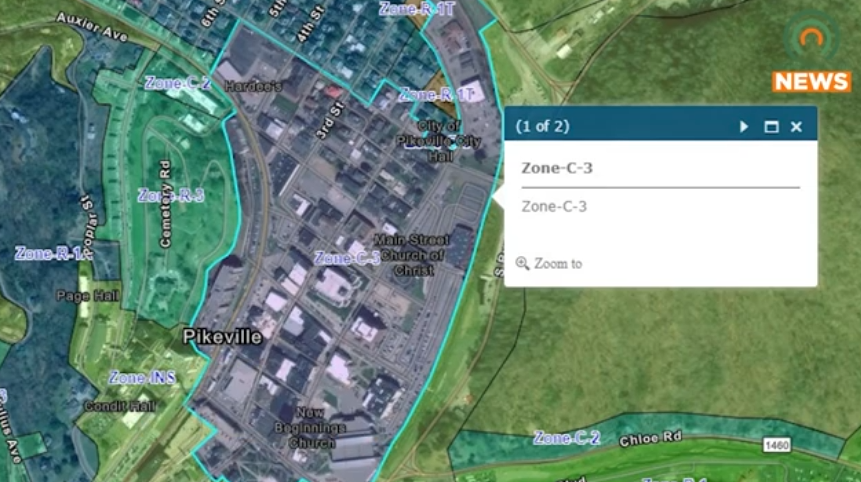Click the Auxier Ave label
The width and height of the screenshot is (861, 482).
(x=92, y=27)
